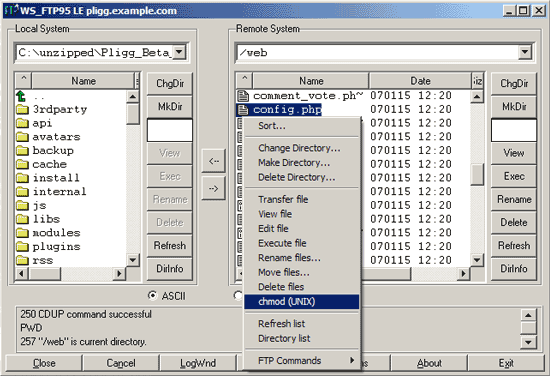Select the 3rdparty folder icon
The width and height of the screenshot is (550, 376).
point(22,109)
